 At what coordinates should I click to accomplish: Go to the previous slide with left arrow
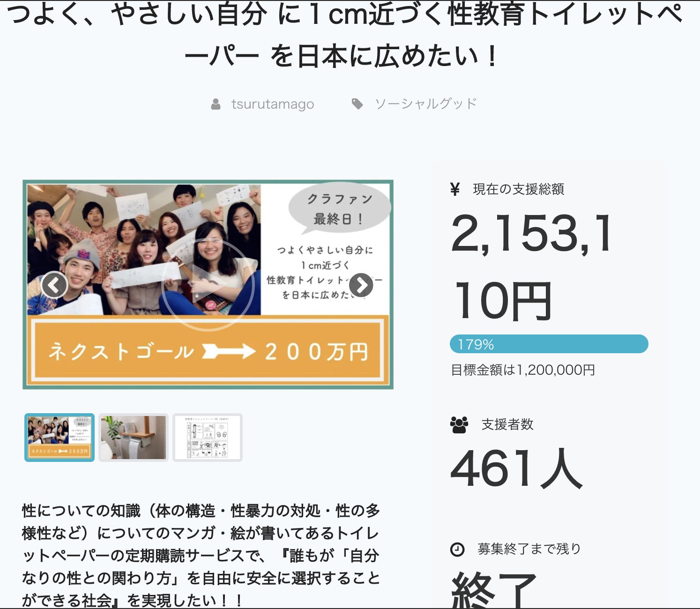54,285
